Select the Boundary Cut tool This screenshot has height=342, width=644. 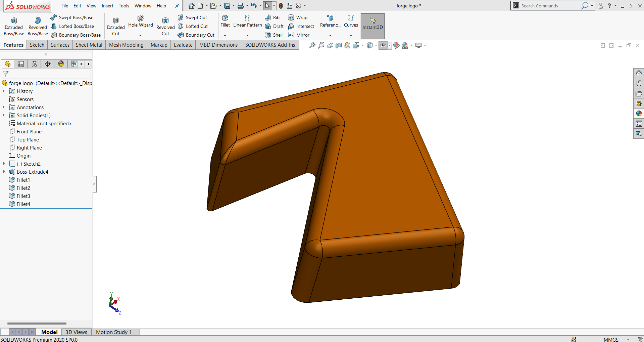pyautogui.click(x=196, y=35)
